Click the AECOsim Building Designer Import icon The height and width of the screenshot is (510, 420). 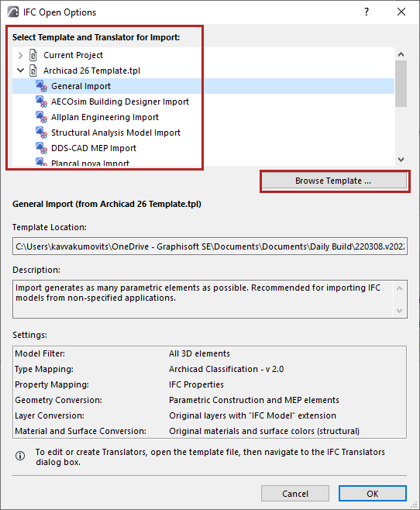pos(41,102)
